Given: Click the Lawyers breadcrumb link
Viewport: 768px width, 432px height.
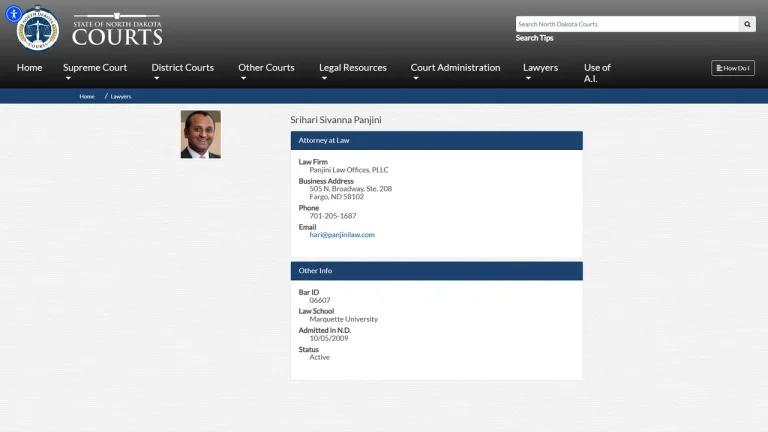Looking at the screenshot, I should click(120, 96).
